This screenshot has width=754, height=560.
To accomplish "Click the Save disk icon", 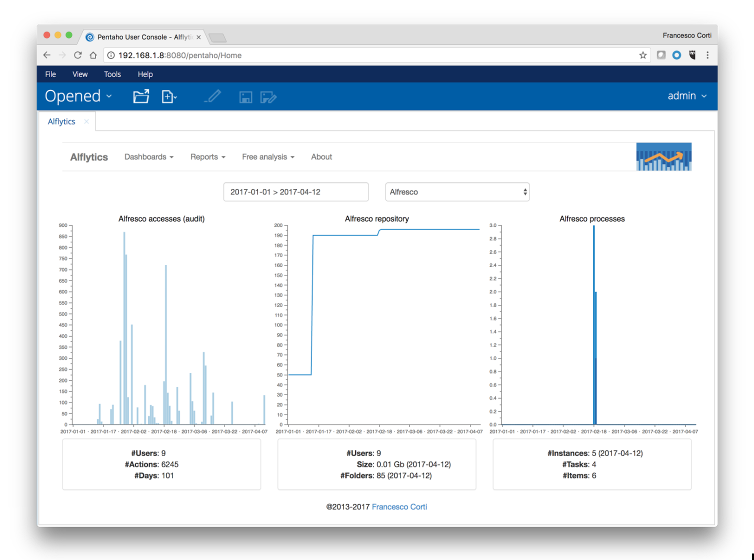I will (245, 97).
